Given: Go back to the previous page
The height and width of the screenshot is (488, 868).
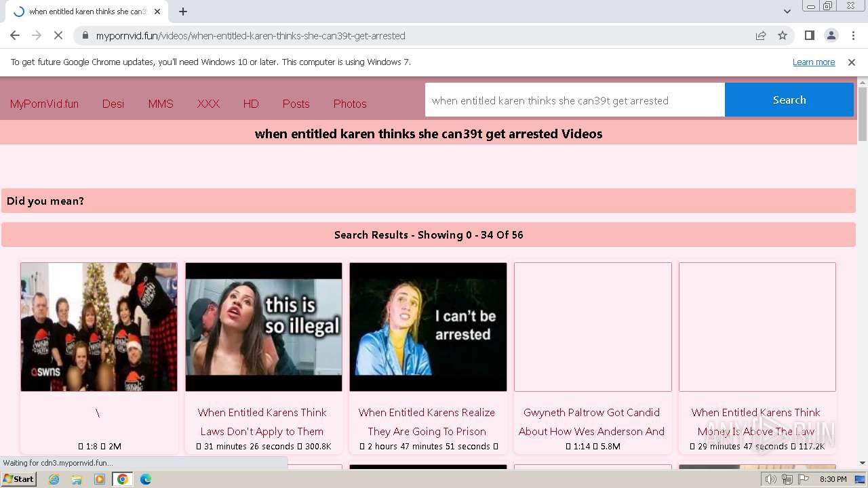Looking at the screenshot, I should 15,35.
